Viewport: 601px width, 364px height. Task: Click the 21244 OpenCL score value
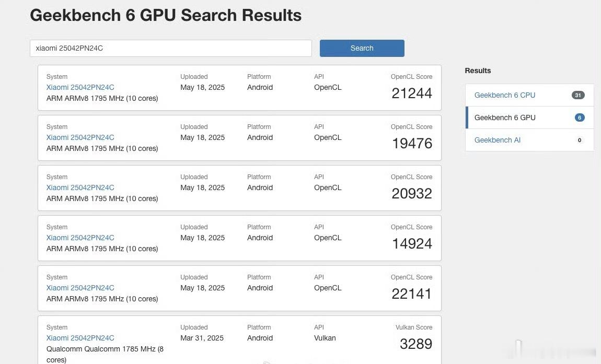[412, 93]
